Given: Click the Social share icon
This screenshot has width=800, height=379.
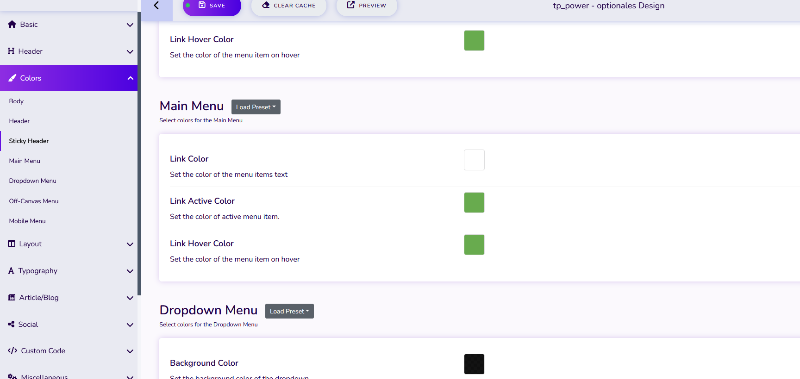Looking at the screenshot, I should (11, 324).
